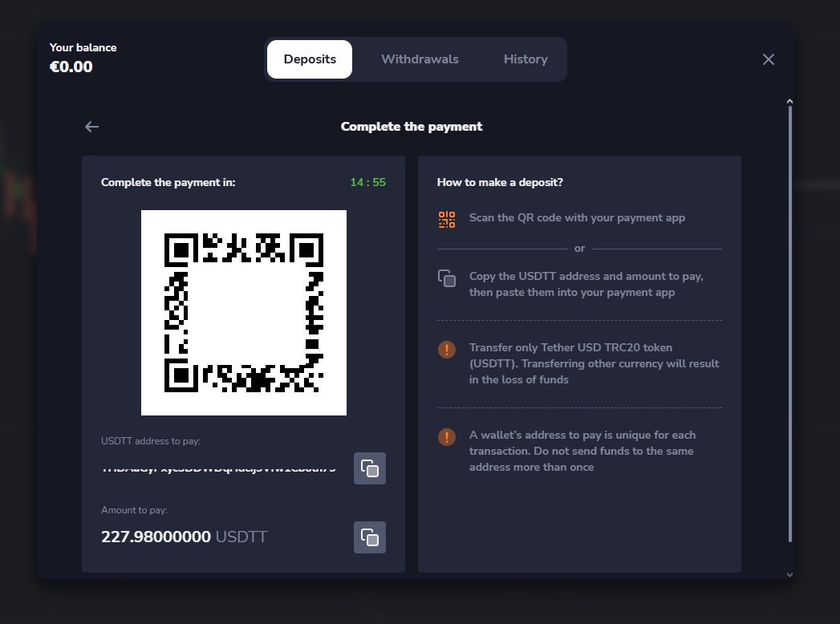The height and width of the screenshot is (624, 840).
Task: Click the 'Complete the payment in:' label
Action: 168,182
